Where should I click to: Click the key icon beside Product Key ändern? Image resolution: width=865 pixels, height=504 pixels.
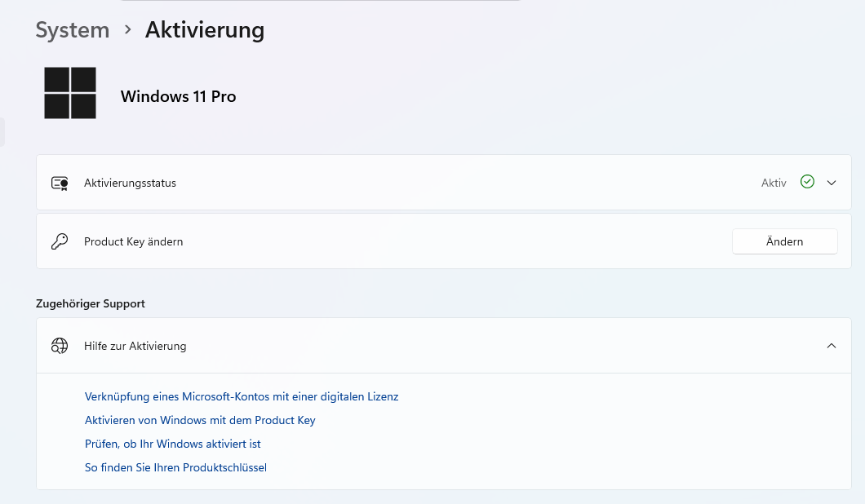pos(60,241)
